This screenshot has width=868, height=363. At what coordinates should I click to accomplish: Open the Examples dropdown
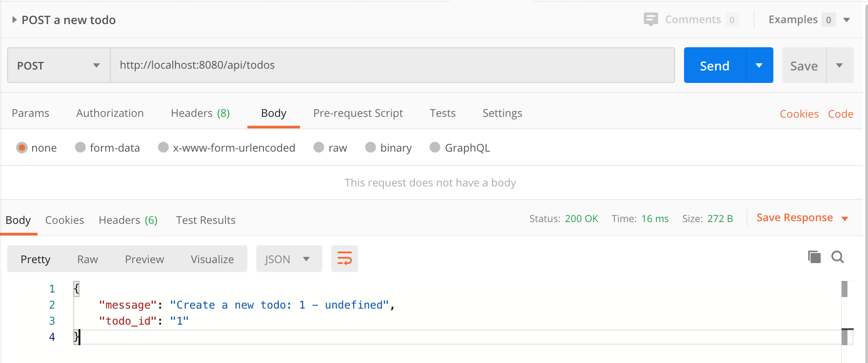click(847, 20)
